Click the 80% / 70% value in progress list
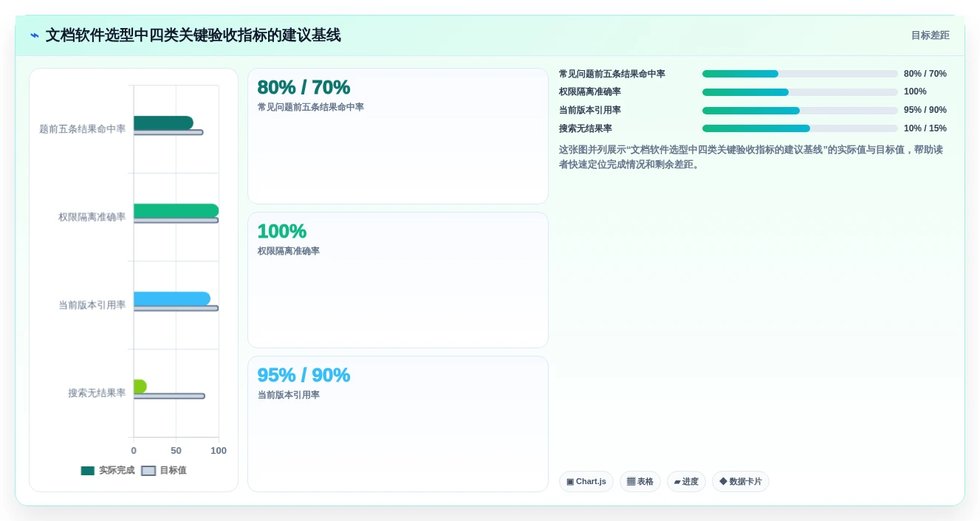 925,74
